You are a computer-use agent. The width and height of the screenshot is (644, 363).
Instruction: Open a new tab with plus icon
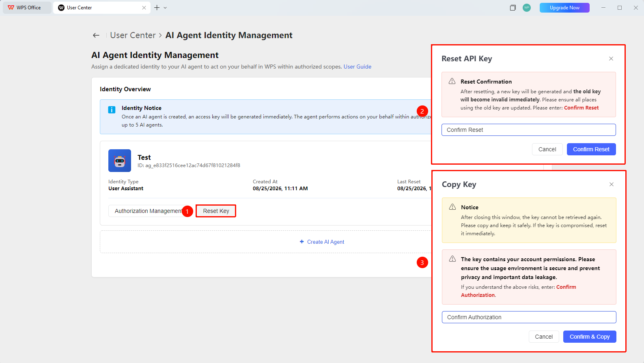pos(157,8)
